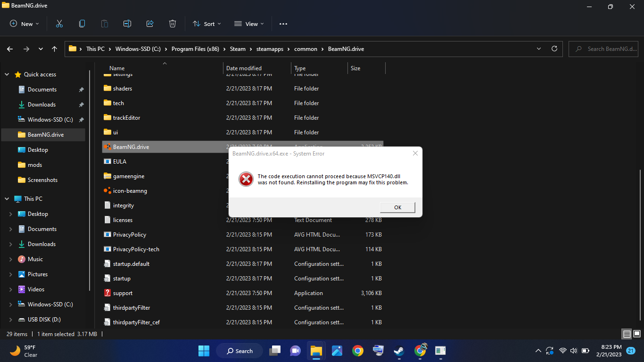Image resolution: width=644 pixels, height=362 pixels.
Task: Expand Pictures under This PC
Action: click(x=11, y=274)
